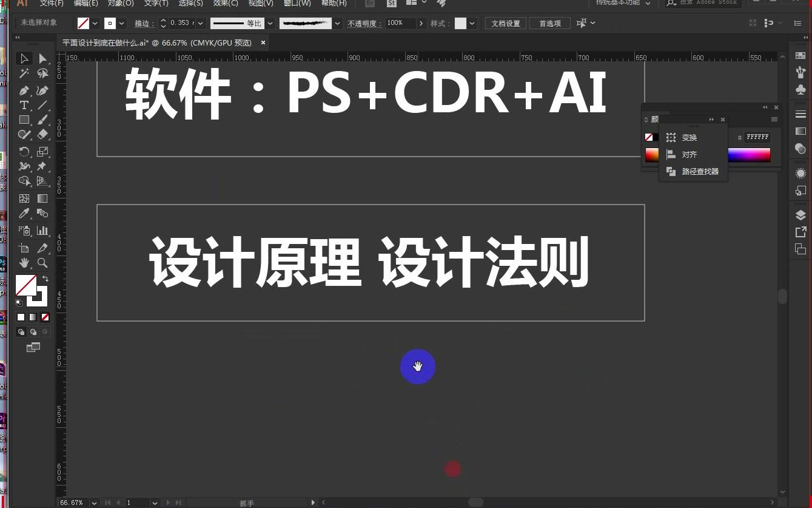
Task: Pick the Shaper tool
Action: point(24,135)
